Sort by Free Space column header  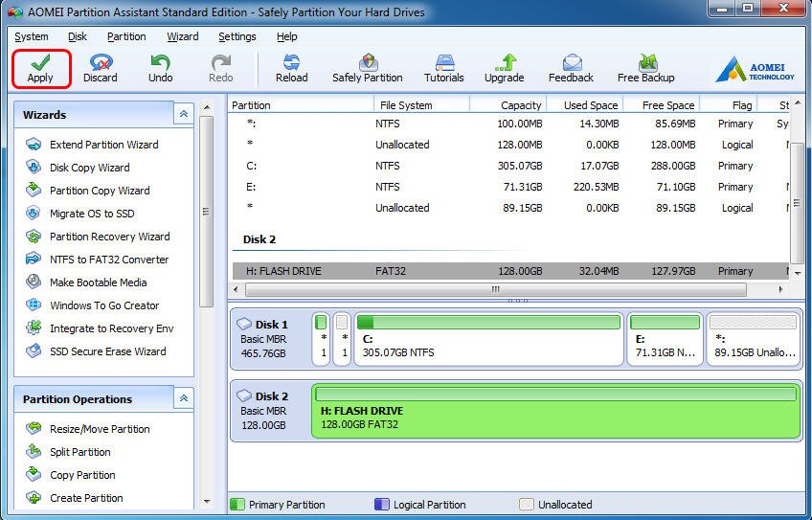click(x=662, y=105)
